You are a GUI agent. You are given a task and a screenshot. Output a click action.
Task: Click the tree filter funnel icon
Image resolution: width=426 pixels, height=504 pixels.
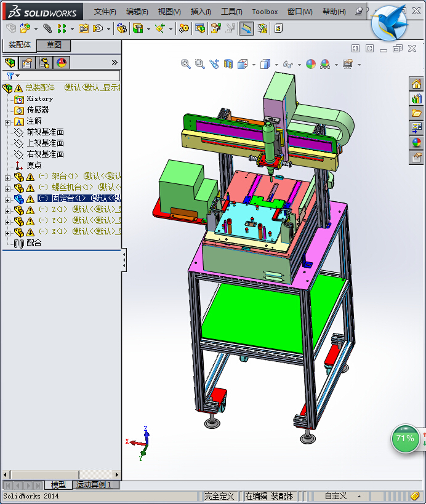tap(10, 76)
